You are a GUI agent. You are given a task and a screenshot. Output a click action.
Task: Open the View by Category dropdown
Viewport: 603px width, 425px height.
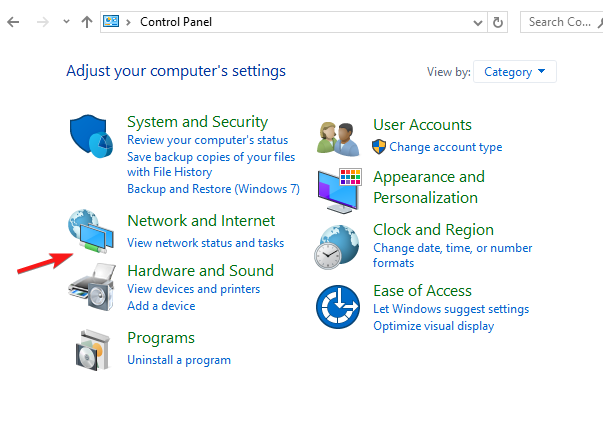pyautogui.click(x=515, y=72)
